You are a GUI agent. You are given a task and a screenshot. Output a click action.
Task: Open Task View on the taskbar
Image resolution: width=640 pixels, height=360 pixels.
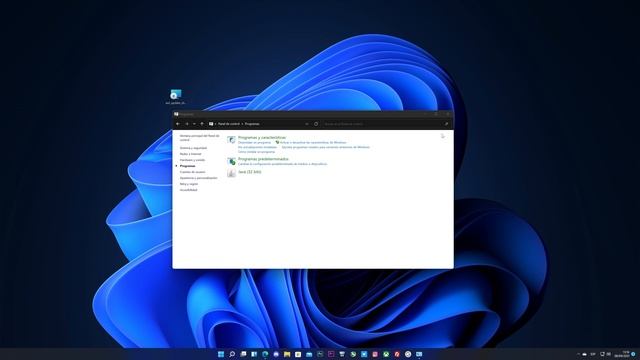click(243, 354)
